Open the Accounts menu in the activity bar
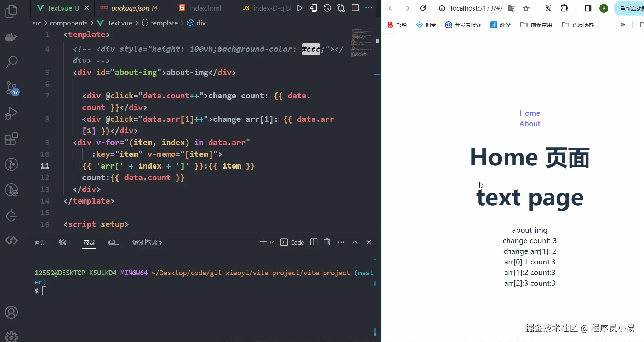 pos(11,312)
